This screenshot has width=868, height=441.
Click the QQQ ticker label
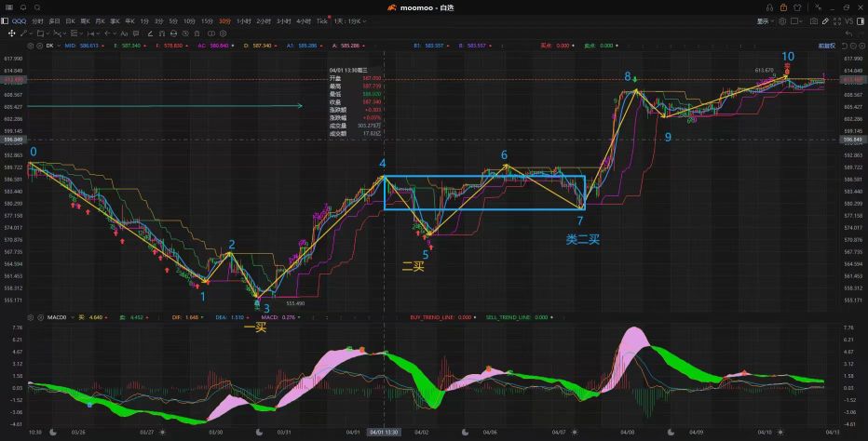coord(19,21)
